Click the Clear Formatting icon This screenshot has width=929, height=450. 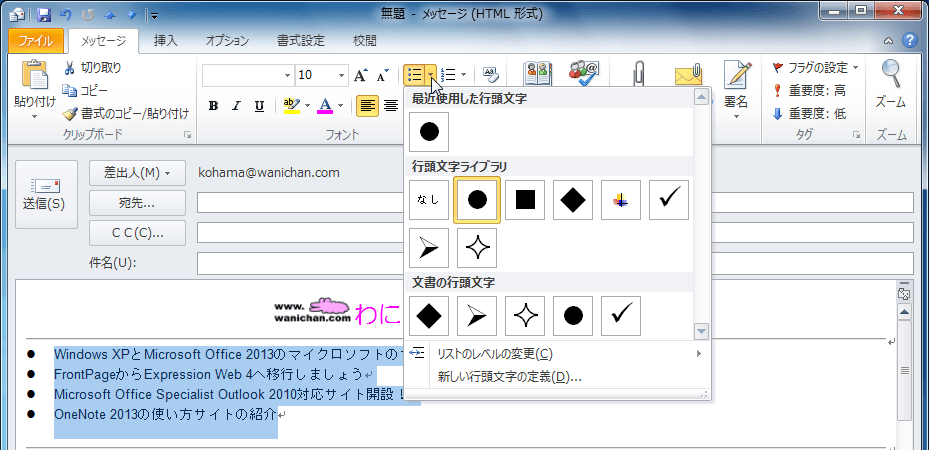point(491,75)
